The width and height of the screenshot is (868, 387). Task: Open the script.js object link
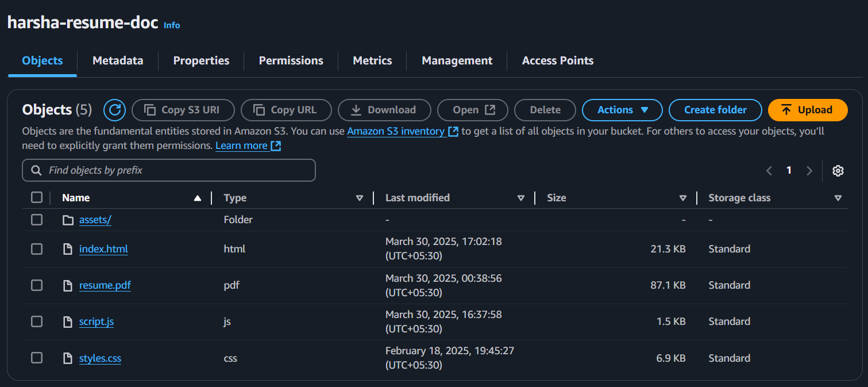click(x=97, y=321)
